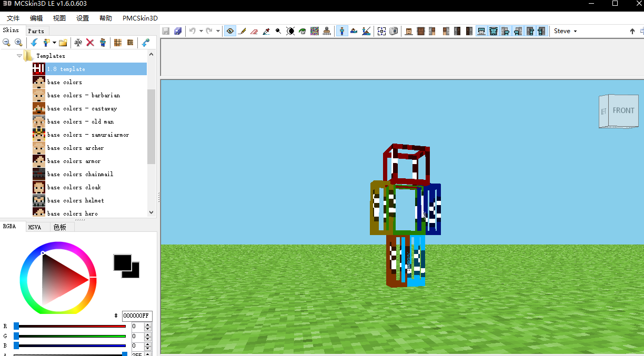Select the 'base colors chainmail' skin

[x=80, y=174]
